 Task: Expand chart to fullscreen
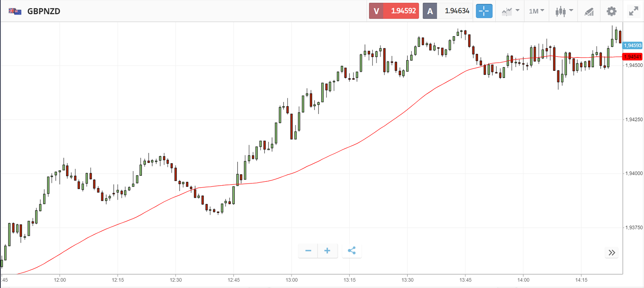pyautogui.click(x=633, y=11)
